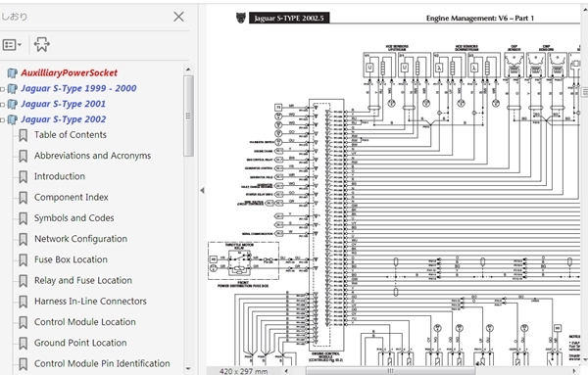
Task: Click the Component Index bookmark icon
Action: point(24,198)
